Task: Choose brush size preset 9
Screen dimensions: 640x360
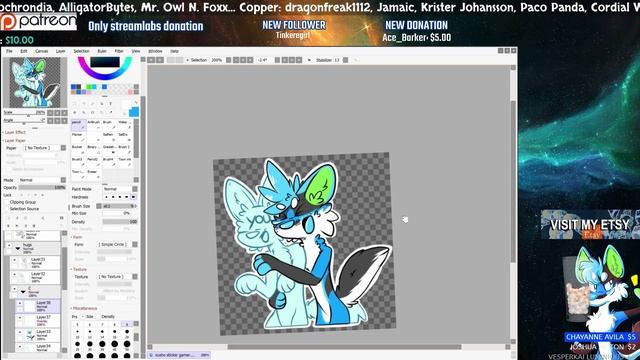Action: coord(127,325)
